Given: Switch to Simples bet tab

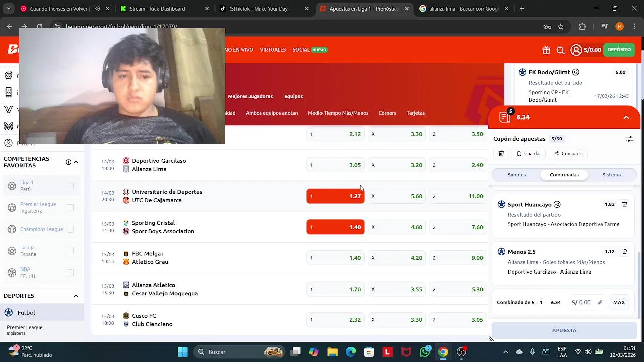Looking at the screenshot, I should (x=517, y=175).
